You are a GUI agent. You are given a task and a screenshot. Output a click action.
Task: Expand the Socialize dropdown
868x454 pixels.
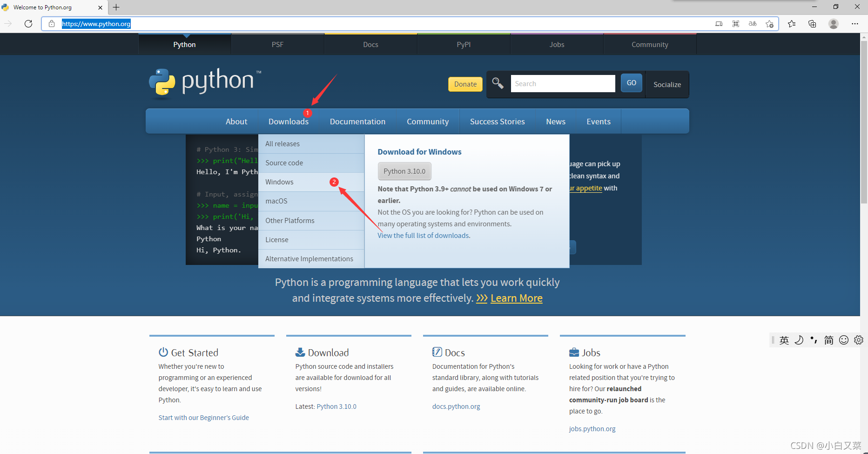click(x=667, y=84)
